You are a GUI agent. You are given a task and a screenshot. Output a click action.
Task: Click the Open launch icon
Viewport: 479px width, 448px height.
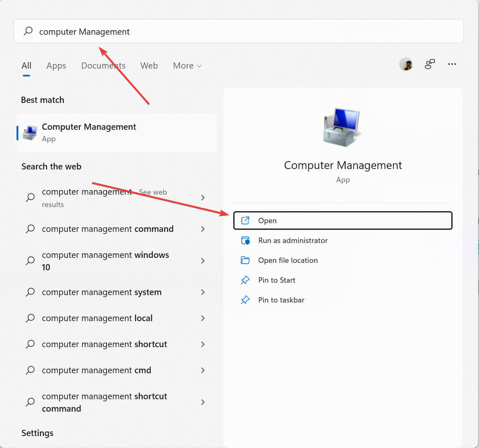(x=245, y=220)
